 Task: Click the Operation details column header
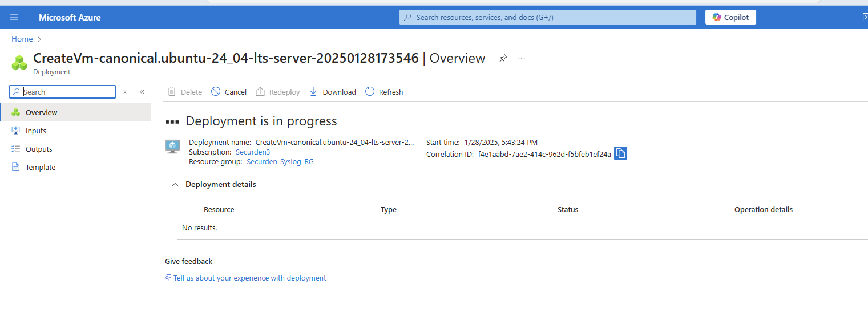click(x=764, y=210)
